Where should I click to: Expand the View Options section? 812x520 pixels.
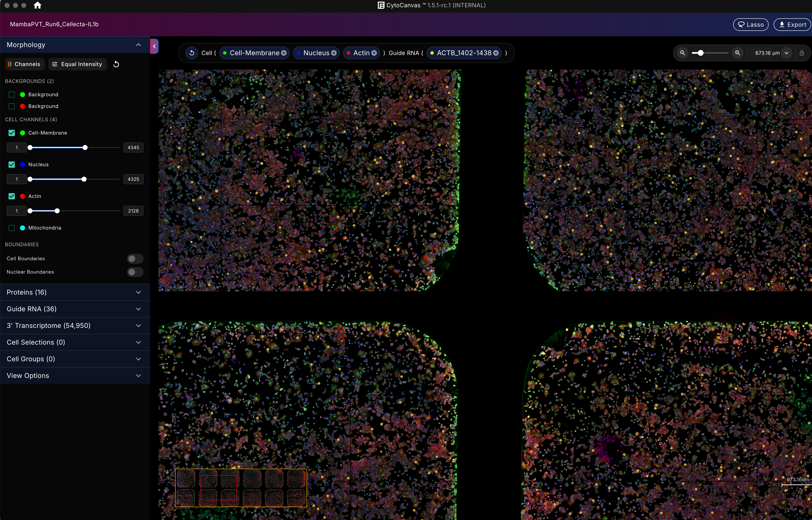pos(75,375)
